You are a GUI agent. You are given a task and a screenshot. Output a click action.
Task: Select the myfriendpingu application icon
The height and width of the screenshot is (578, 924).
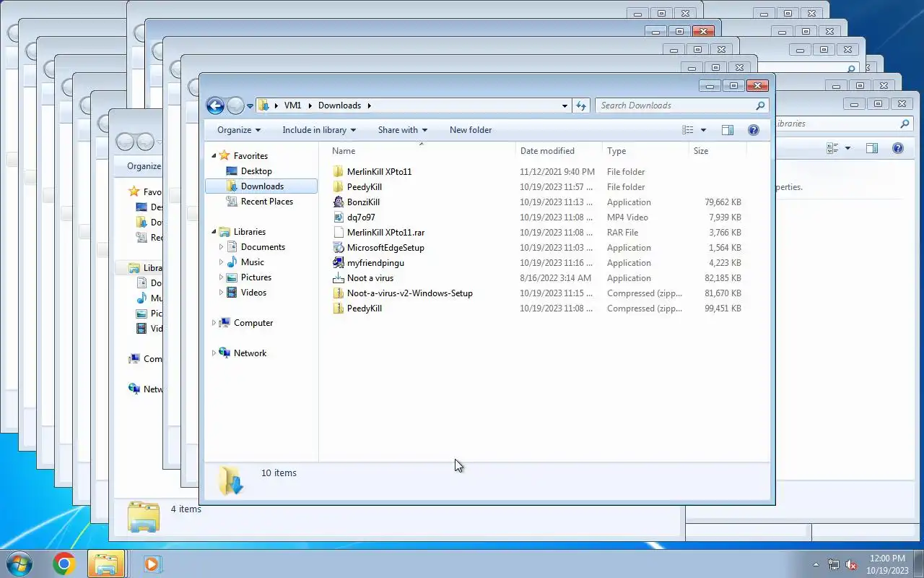click(339, 263)
